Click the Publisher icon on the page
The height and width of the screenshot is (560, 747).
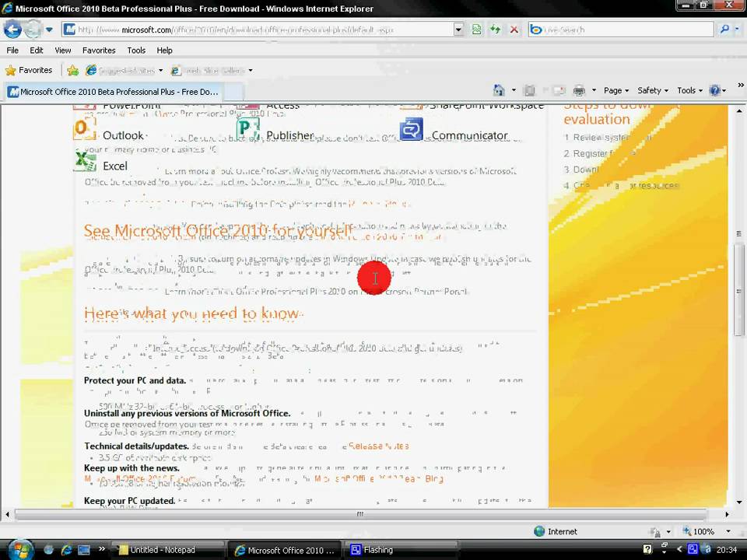coord(247,128)
